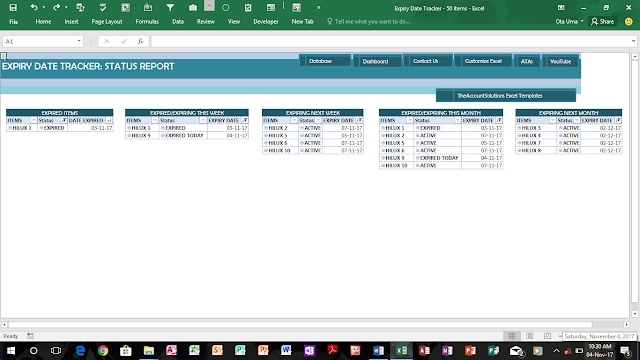Click the formula bar input field

(x=391, y=41)
